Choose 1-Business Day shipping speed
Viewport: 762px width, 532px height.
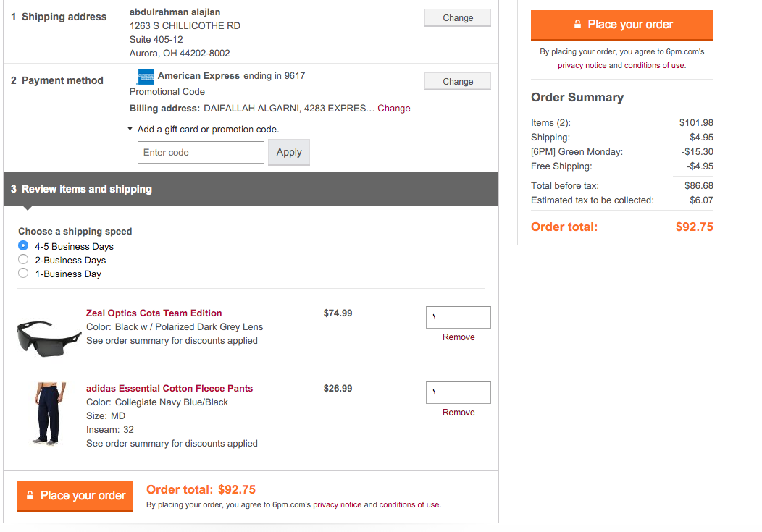pos(23,274)
